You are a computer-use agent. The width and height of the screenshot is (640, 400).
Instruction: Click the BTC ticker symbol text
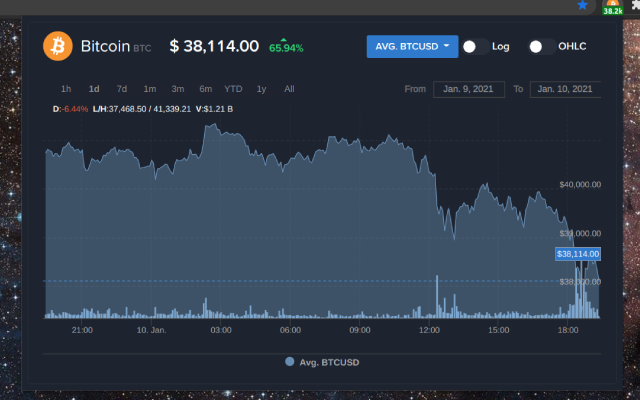142,48
